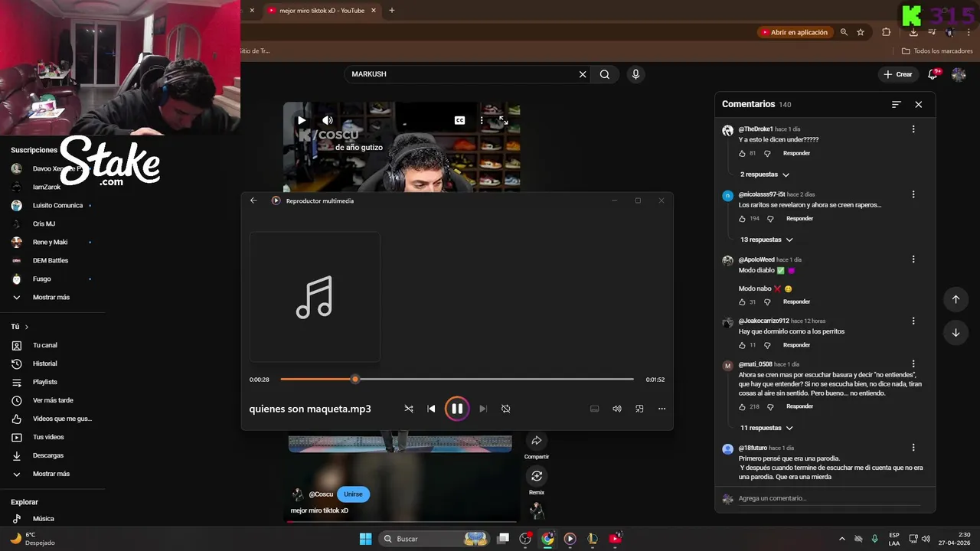Open options for @mati_0508 comment
The width and height of the screenshot is (980, 551).
(x=913, y=364)
